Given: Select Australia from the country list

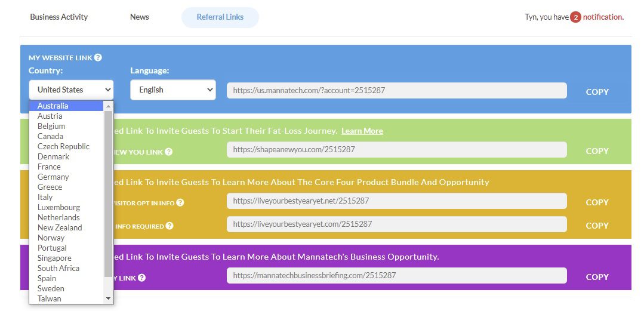Looking at the screenshot, I should point(67,106).
